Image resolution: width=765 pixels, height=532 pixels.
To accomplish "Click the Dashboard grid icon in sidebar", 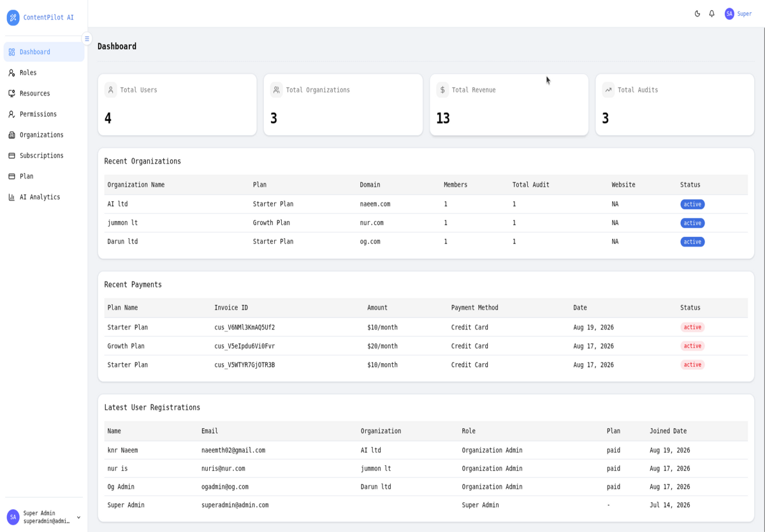I will (x=11, y=52).
